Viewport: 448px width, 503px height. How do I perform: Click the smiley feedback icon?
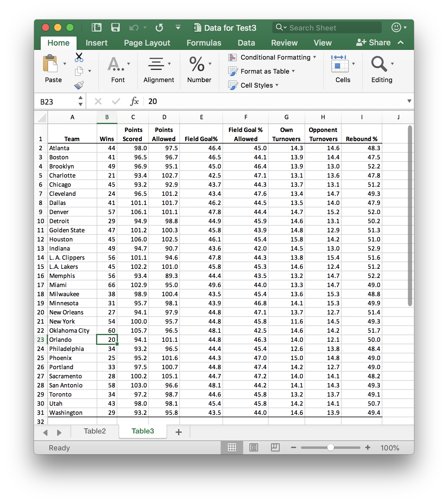[396, 28]
